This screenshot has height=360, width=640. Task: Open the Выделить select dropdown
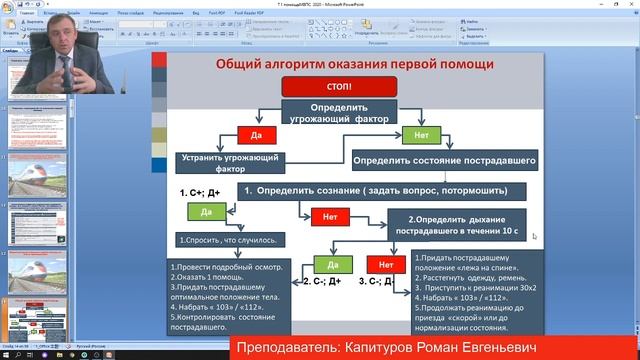(473, 36)
